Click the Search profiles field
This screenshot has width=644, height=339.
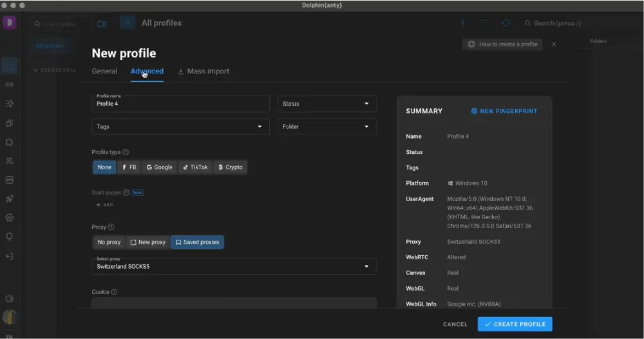tap(553, 23)
